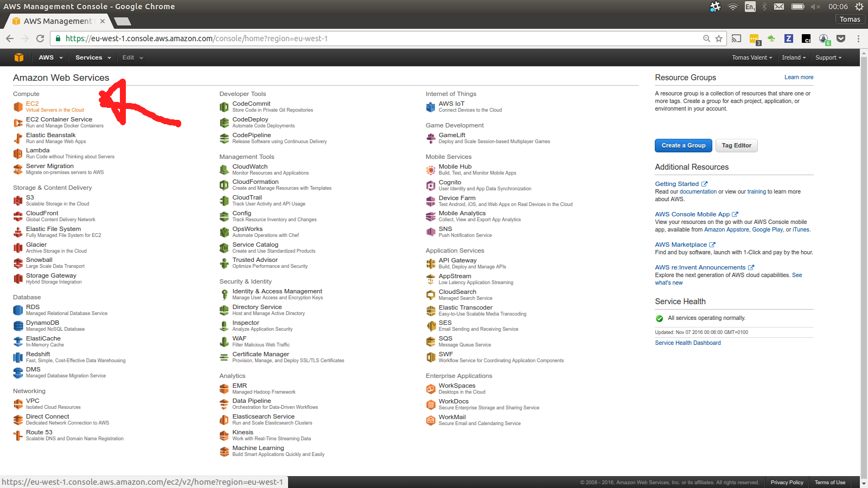
Task: Open the Redshift icon
Action: click(x=18, y=357)
